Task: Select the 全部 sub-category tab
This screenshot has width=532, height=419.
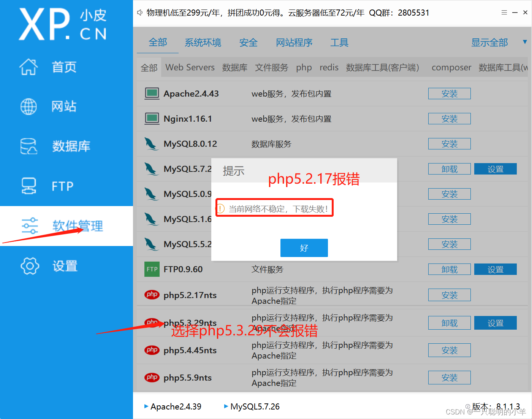Action: [149, 68]
